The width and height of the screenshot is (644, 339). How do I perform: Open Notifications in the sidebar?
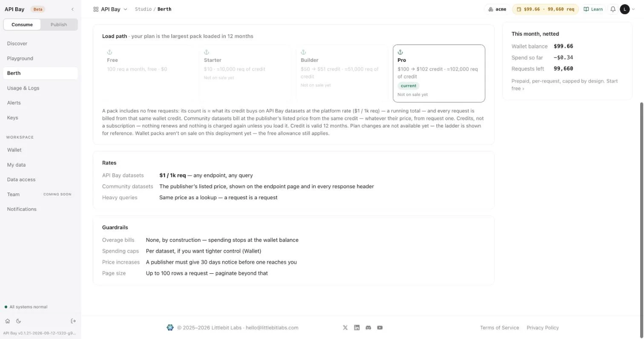tap(40, 209)
